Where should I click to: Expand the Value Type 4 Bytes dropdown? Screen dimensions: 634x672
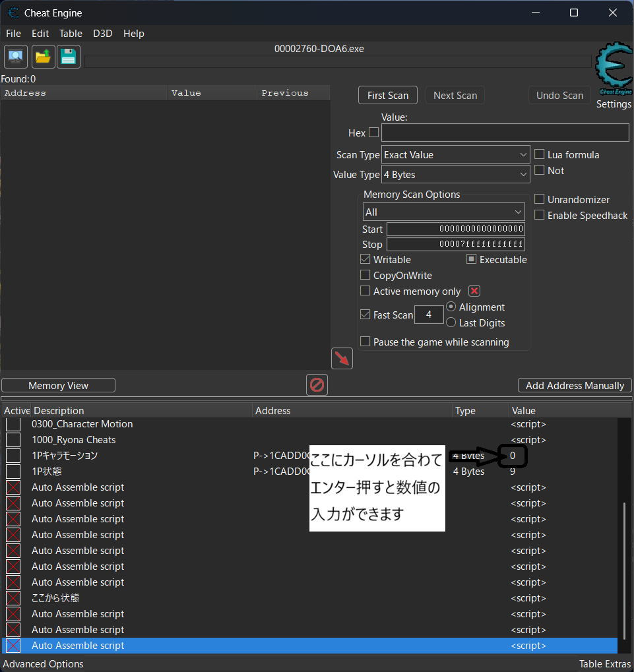coord(455,175)
